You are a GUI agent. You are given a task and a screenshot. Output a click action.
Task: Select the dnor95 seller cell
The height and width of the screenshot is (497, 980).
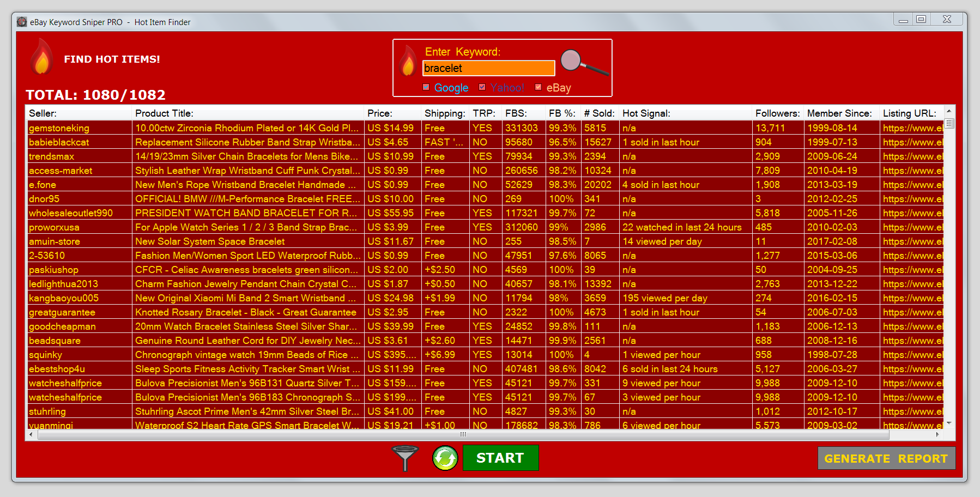point(79,199)
